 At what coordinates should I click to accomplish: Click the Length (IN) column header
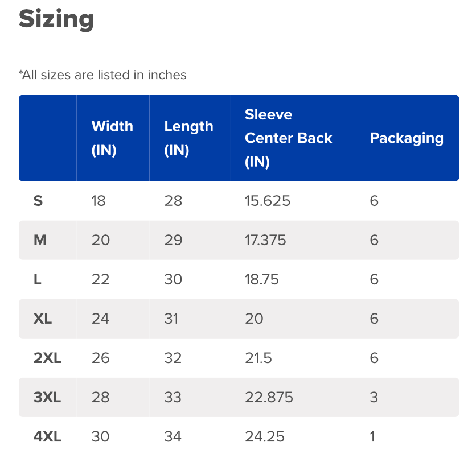[x=188, y=138]
